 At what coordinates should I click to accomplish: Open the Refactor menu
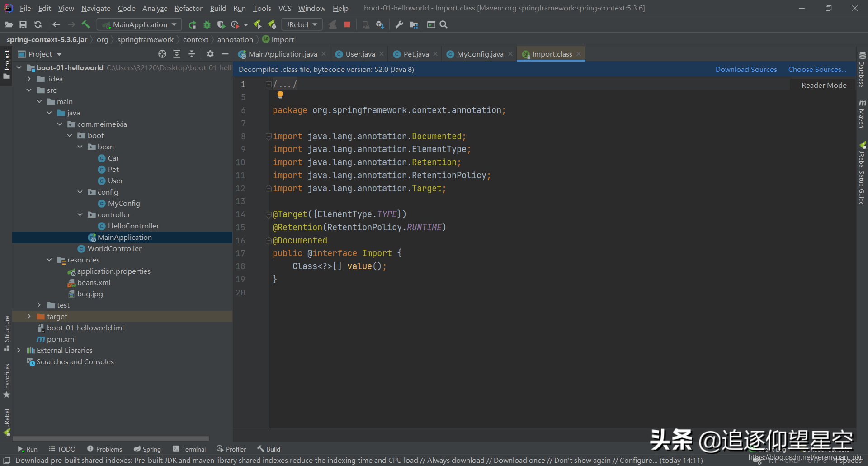(x=189, y=8)
